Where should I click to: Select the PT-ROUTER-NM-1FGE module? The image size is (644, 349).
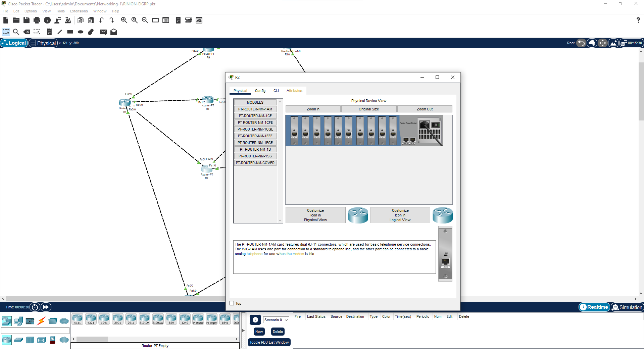[255, 143]
